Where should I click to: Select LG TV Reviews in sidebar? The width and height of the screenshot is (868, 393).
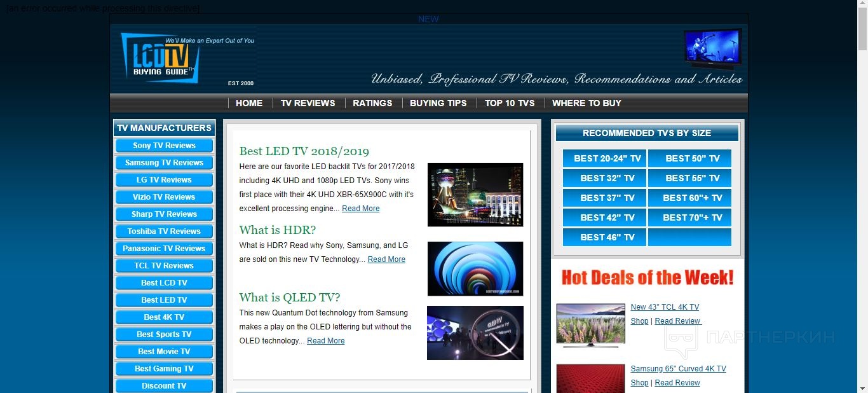(x=164, y=180)
